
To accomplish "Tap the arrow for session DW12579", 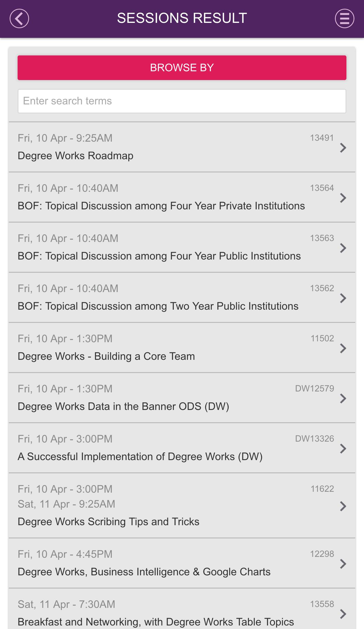I will pyautogui.click(x=343, y=399).
